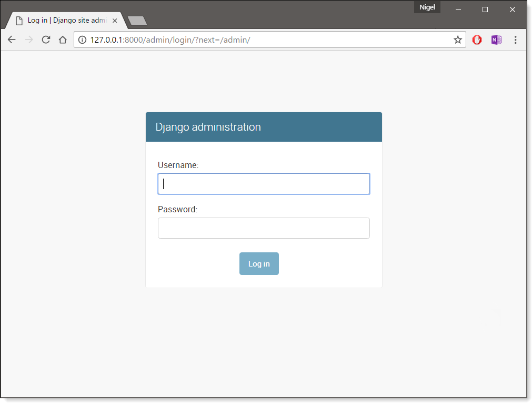Image resolution: width=532 pixels, height=403 pixels.
Task: Close the Log in Django site admin tab
Action: [x=115, y=21]
